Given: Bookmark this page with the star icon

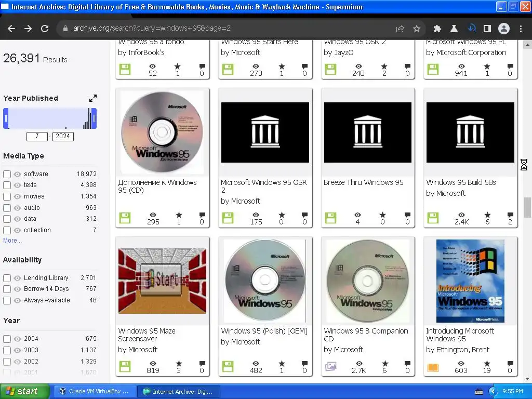Looking at the screenshot, I should point(417,29).
